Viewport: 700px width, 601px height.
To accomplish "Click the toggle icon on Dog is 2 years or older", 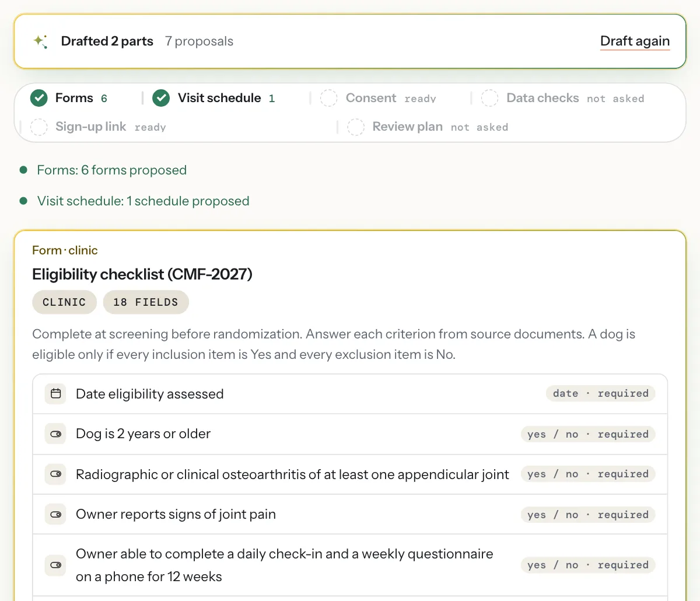I will [x=56, y=434].
